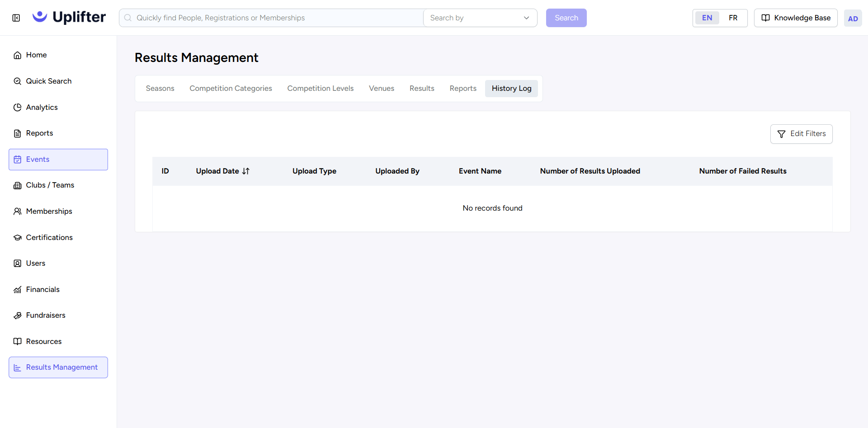Click the Event Name column header
Image resolution: width=868 pixels, height=428 pixels.
(480, 171)
